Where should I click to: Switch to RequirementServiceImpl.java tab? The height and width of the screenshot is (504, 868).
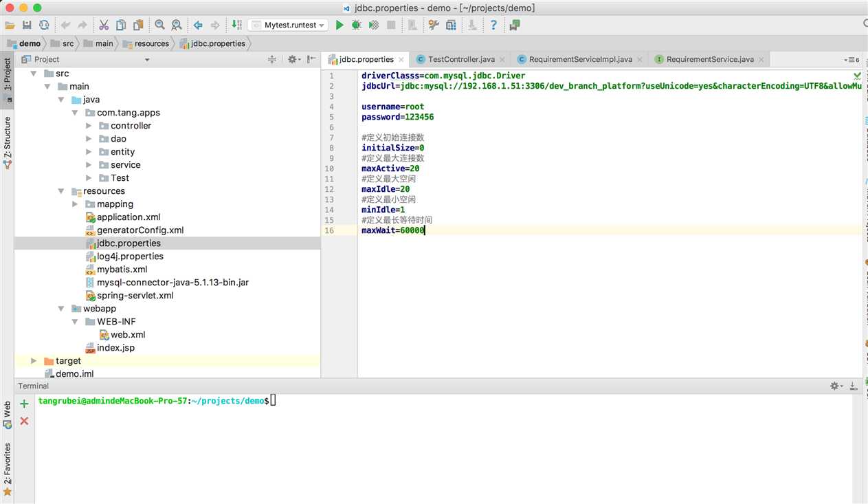[x=581, y=60]
